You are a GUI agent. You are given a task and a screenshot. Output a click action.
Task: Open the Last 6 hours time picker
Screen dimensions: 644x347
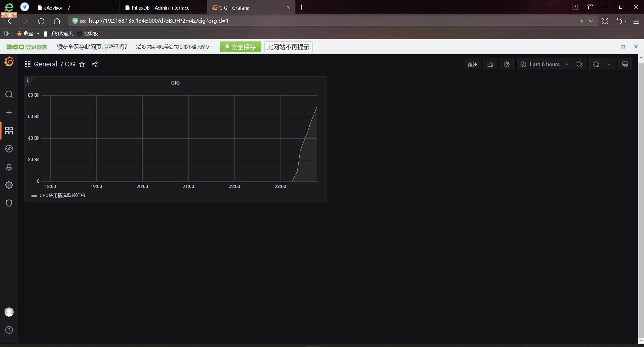[x=544, y=64]
